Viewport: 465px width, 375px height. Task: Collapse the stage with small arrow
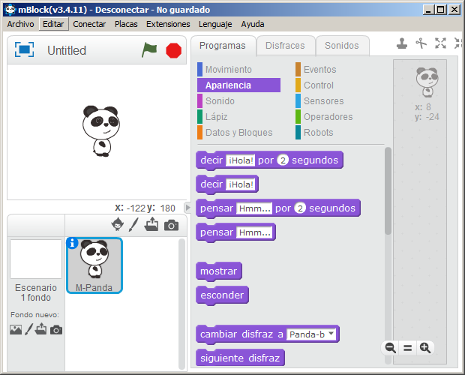(x=188, y=208)
